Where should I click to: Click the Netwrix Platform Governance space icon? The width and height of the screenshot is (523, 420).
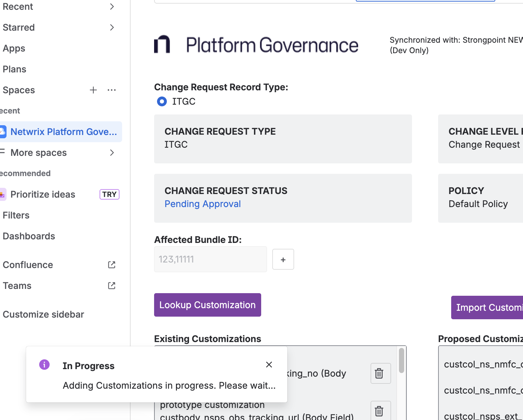[x=3, y=132]
